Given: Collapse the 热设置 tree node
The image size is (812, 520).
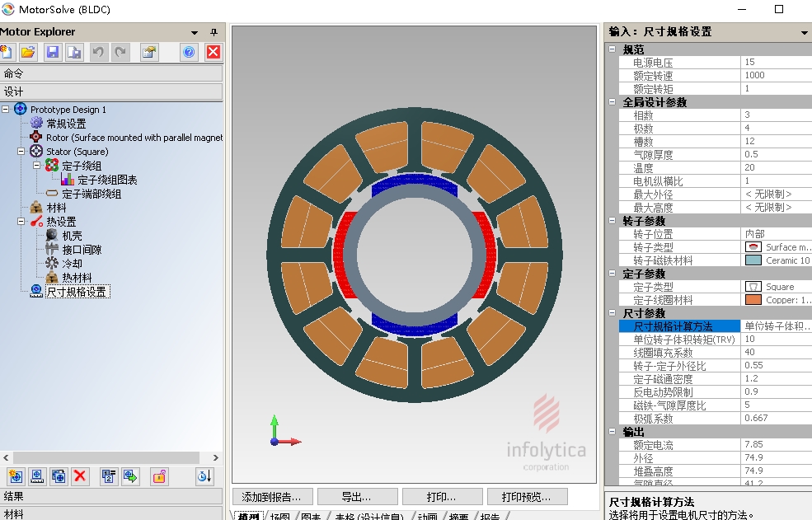Looking at the screenshot, I should [x=21, y=221].
